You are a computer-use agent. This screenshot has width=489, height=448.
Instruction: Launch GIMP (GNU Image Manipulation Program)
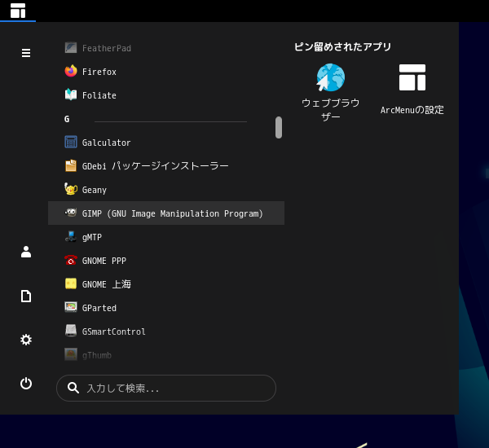pos(166,213)
